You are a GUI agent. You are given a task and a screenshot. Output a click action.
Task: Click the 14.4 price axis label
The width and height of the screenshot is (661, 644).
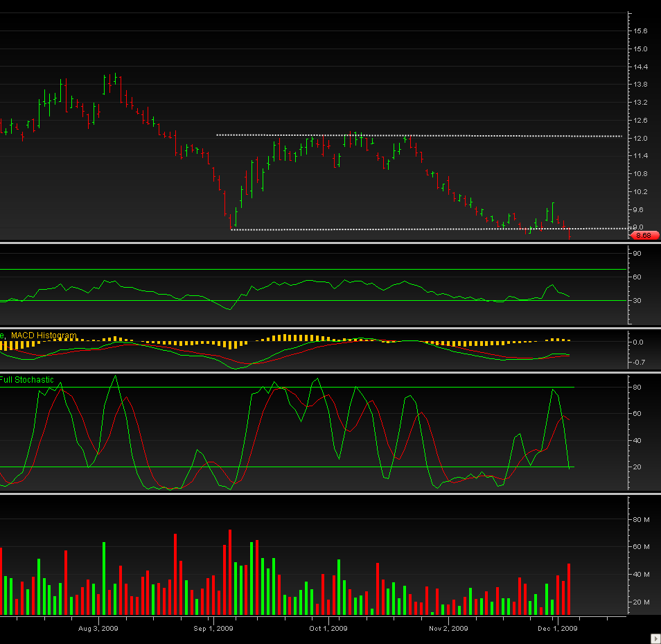[x=640, y=67]
